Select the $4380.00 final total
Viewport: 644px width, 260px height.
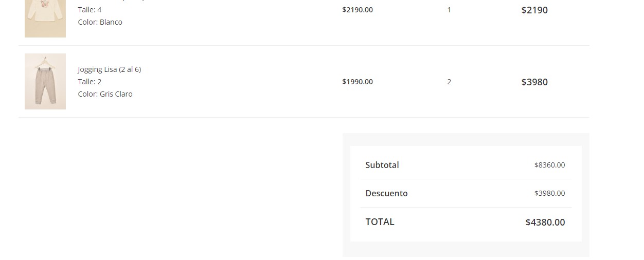(x=545, y=222)
